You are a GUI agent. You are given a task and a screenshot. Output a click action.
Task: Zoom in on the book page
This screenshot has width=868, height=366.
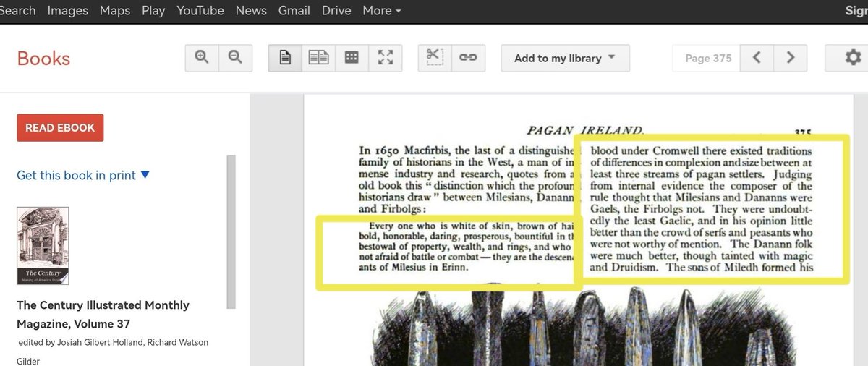pyautogui.click(x=202, y=58)
